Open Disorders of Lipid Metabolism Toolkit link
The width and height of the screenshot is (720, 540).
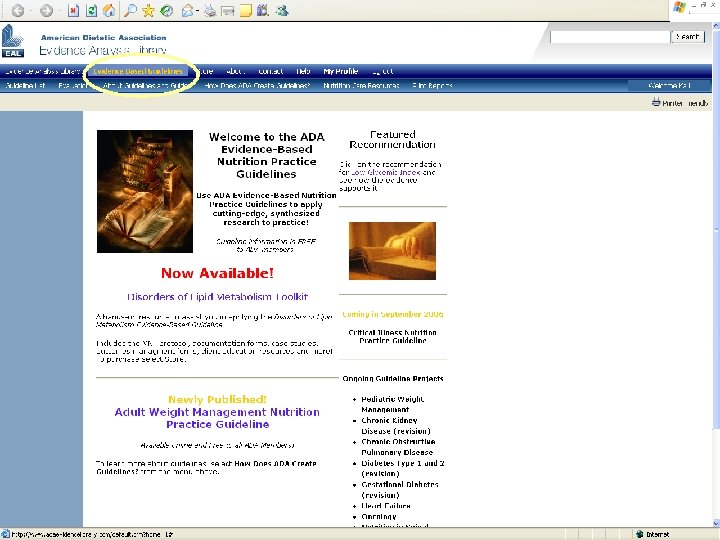[217, 297]
